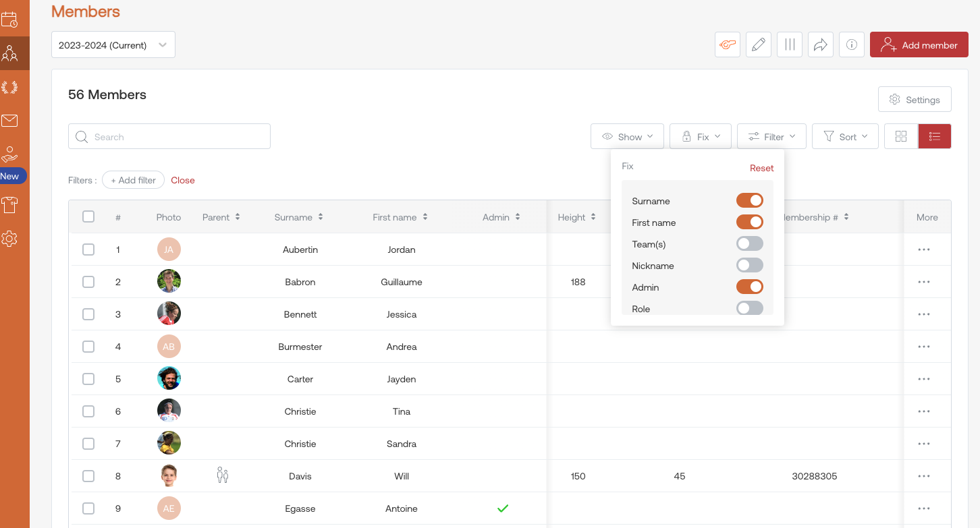Viewport: 980px width, 528px height.
Task: Click first name Tina cell
Action: coord(402,411)
